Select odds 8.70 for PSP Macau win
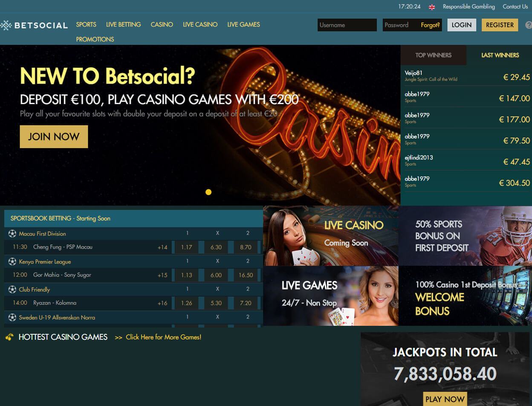Viewport: 532px width, 406px height. (246, 247)
